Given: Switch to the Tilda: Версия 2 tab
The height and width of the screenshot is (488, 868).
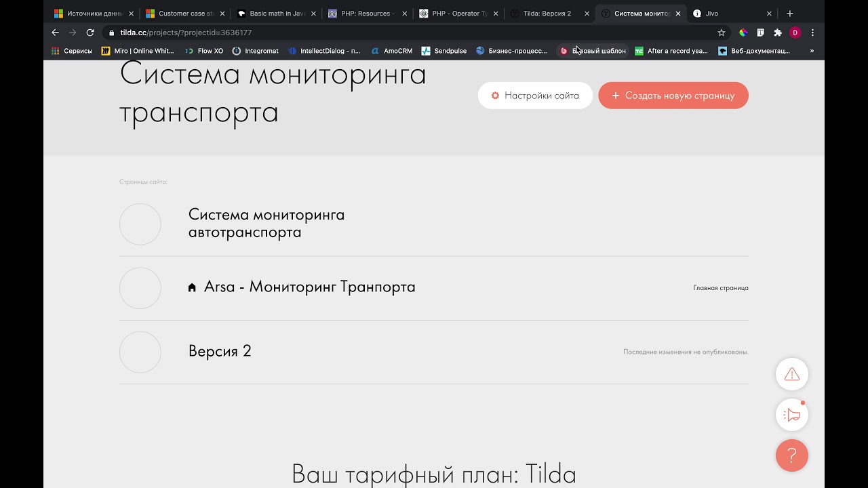Looking at the screenshot, I should click(549, 14).
